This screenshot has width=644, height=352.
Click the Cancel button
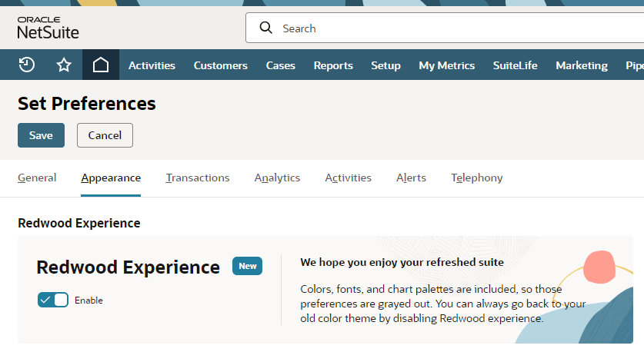pyautogui.click(x=105, y=135)
